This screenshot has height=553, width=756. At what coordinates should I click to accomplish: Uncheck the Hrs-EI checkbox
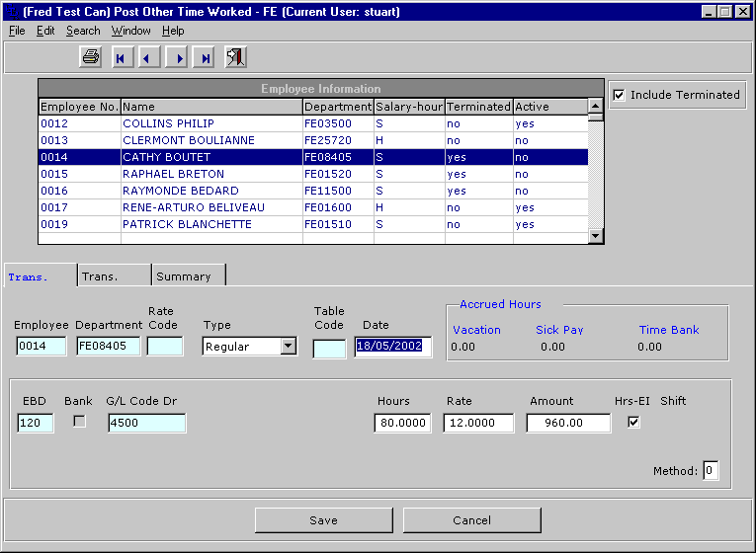(634, 423)
